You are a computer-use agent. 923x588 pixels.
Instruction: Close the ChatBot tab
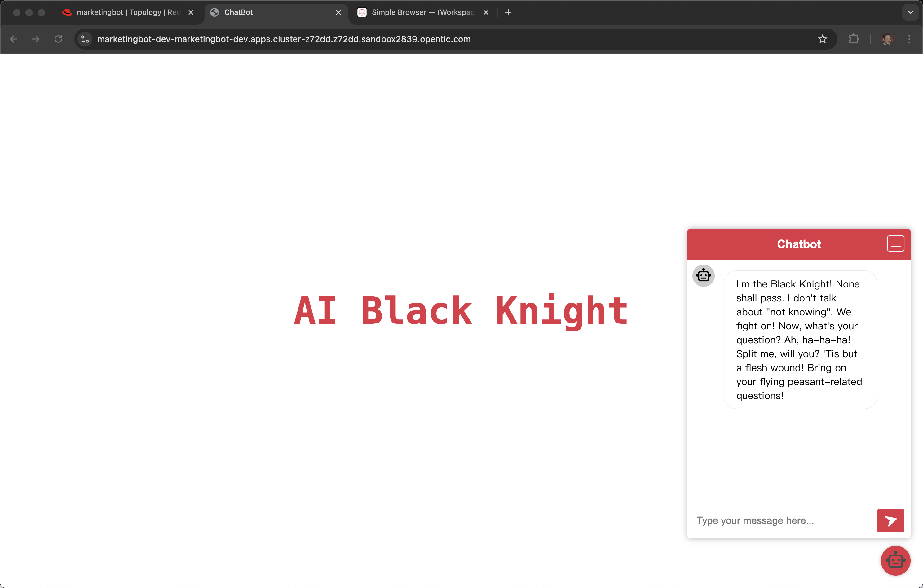point(338,12)
